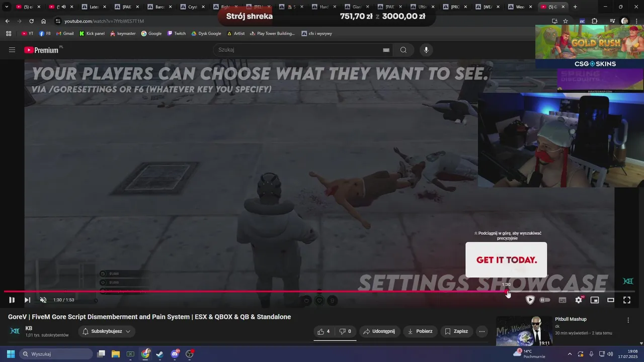Share the video via Udostępnij
Screen dimensions: 644x362
(x=380, y=331)
